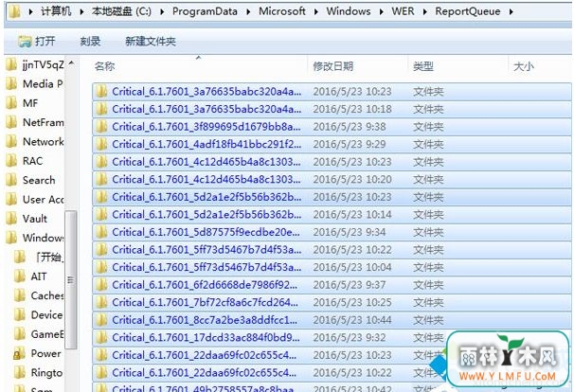Click sidebar scrollbar up arrow
Screen dimensions: 574x392
click(x=71, y=63)
